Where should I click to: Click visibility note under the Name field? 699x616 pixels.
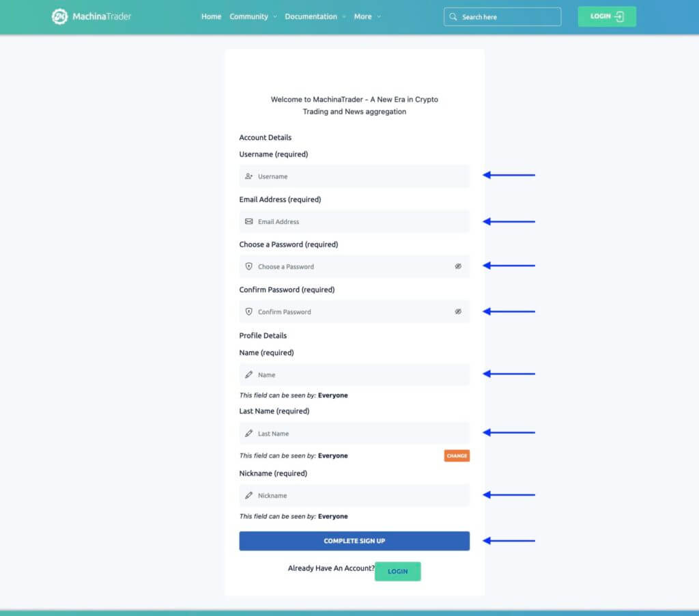(294, 395)
